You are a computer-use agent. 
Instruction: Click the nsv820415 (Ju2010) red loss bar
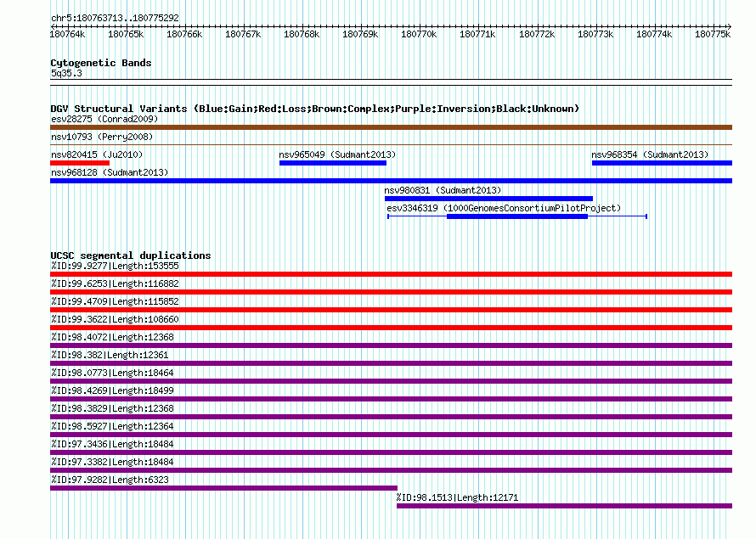click(80, 163)
